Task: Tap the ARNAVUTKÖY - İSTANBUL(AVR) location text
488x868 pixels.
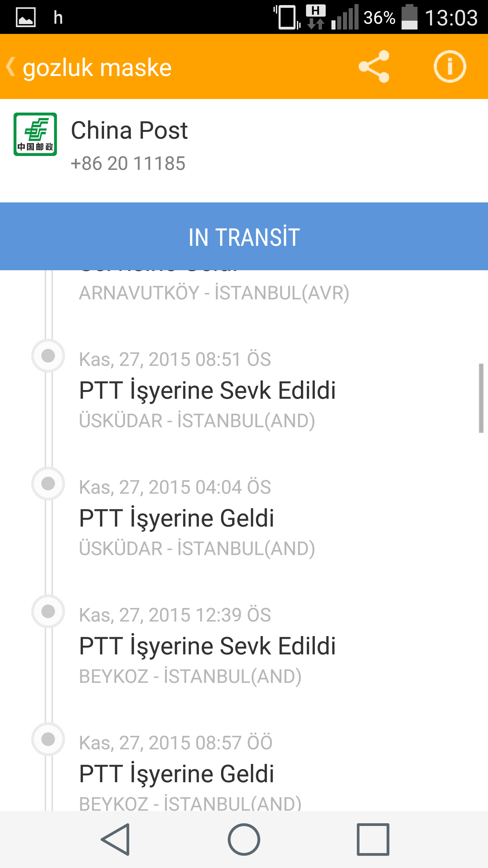Action: coord(214,293)
